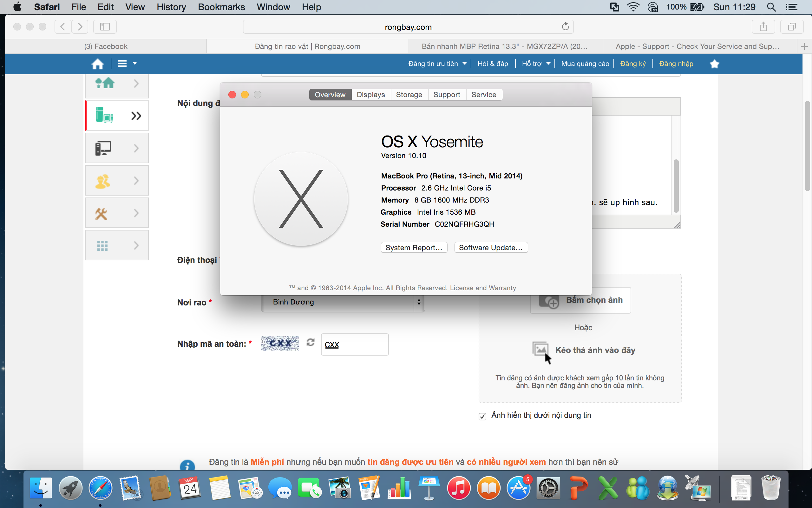This screenshot has width=812, height=508.
Task: Select the tools services category icon
Action: [101, 213]
